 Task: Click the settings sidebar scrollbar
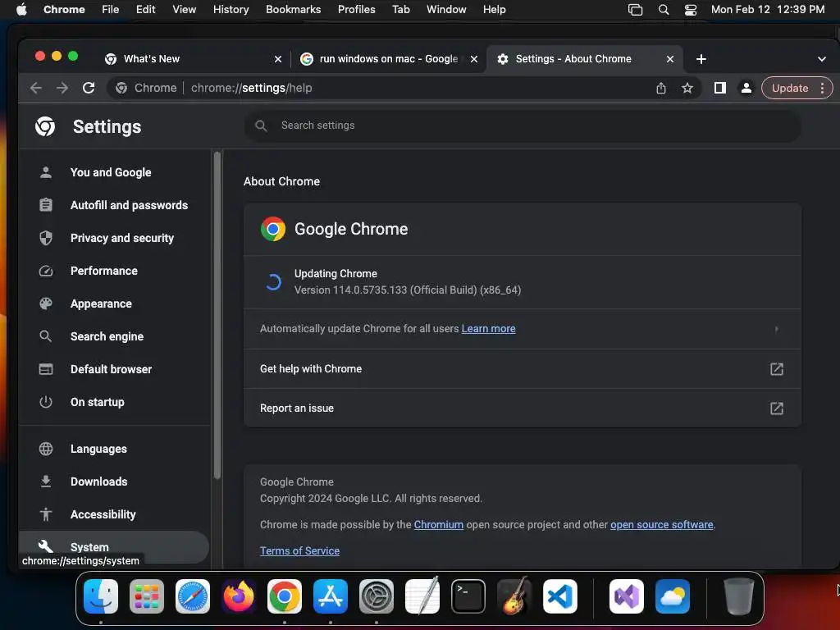[x=217, y=316]
